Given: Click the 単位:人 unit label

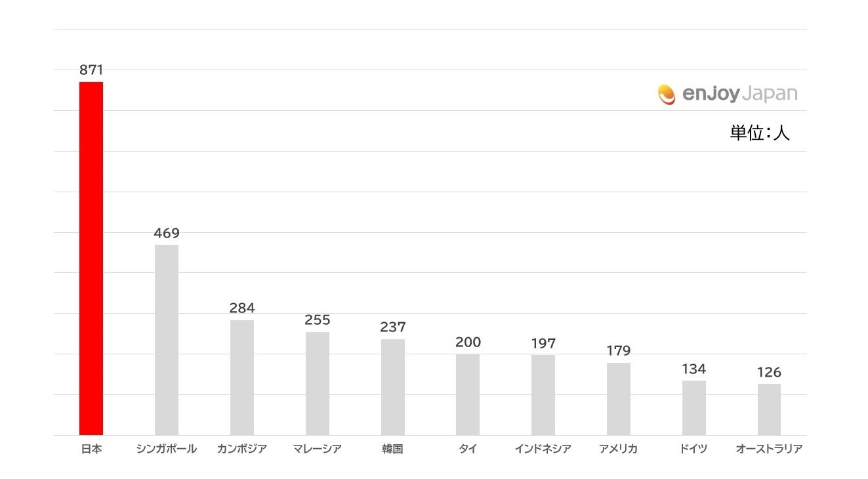Looking at the screenshot, I should [x=760, y=133].
